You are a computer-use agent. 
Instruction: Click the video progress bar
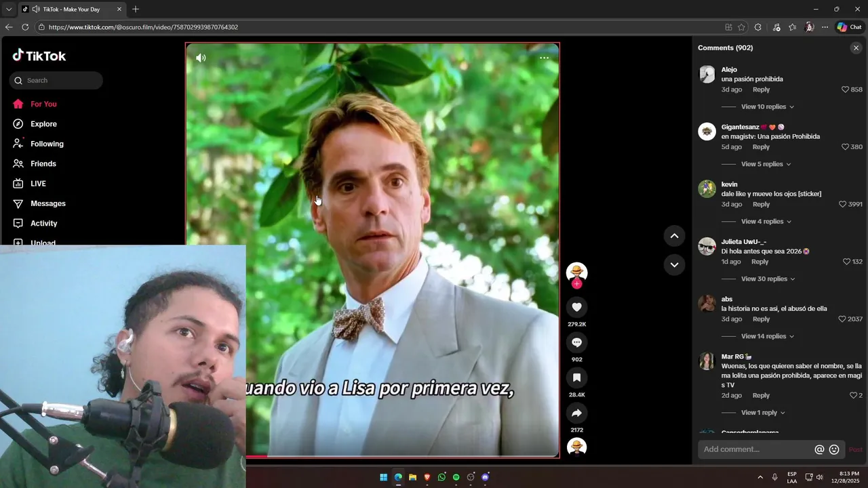click(x=403, y=456)
